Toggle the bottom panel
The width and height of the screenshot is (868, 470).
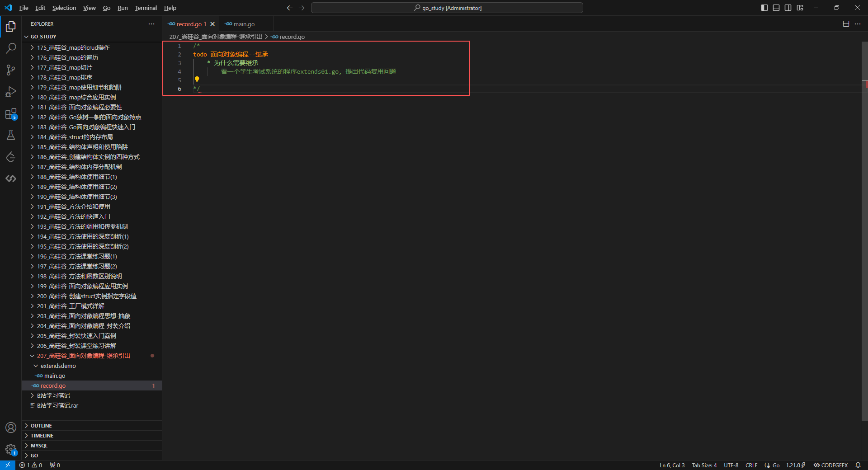776,8
